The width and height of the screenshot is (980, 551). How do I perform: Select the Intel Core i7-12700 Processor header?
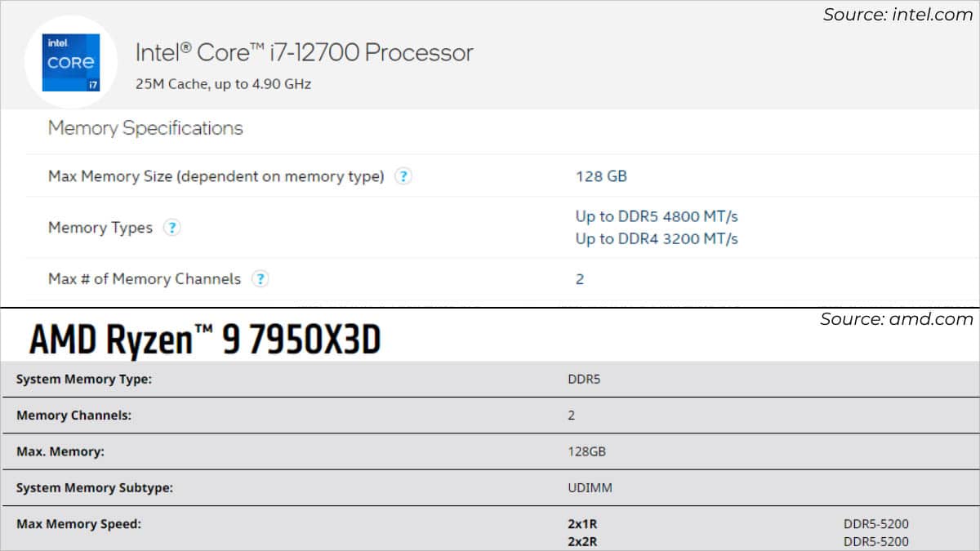[304, 52]
